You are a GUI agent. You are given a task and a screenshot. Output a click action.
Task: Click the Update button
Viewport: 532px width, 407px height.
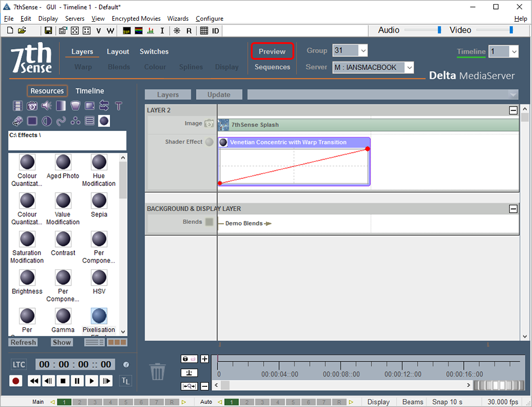219,95
